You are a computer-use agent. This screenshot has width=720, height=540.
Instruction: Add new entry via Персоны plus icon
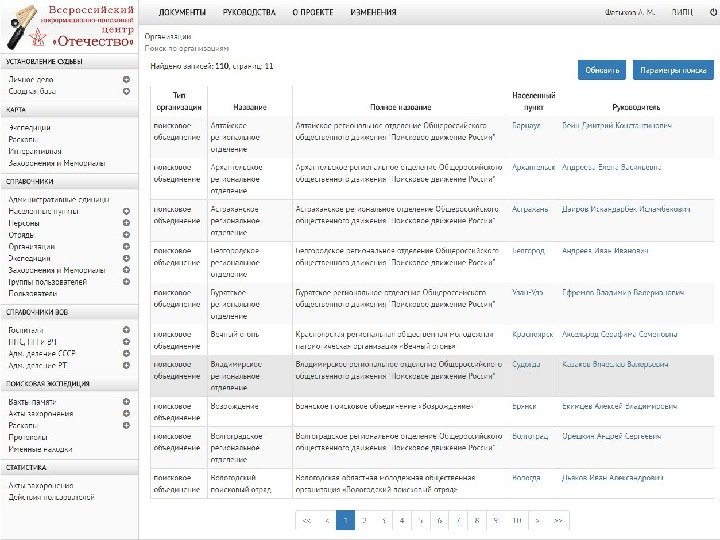(x=126, y=223)
